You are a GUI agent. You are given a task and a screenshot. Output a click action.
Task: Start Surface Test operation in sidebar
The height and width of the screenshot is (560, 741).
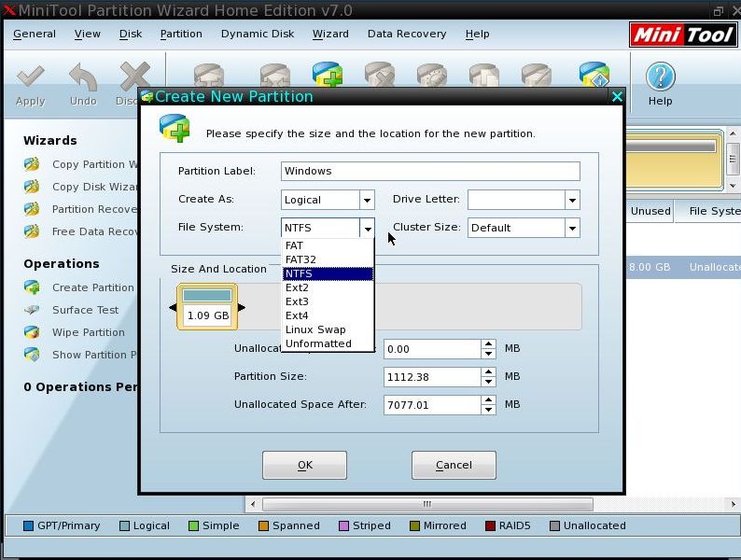[x=72, y=310]
